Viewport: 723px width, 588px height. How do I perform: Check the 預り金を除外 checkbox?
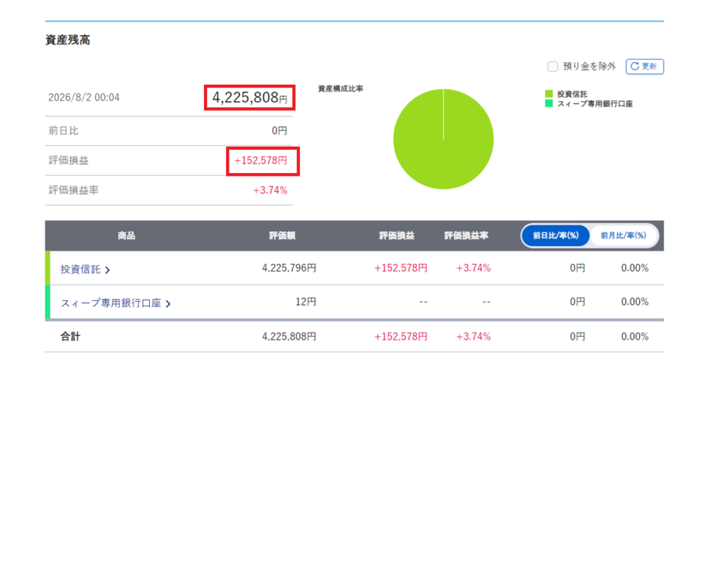point(552,67)
